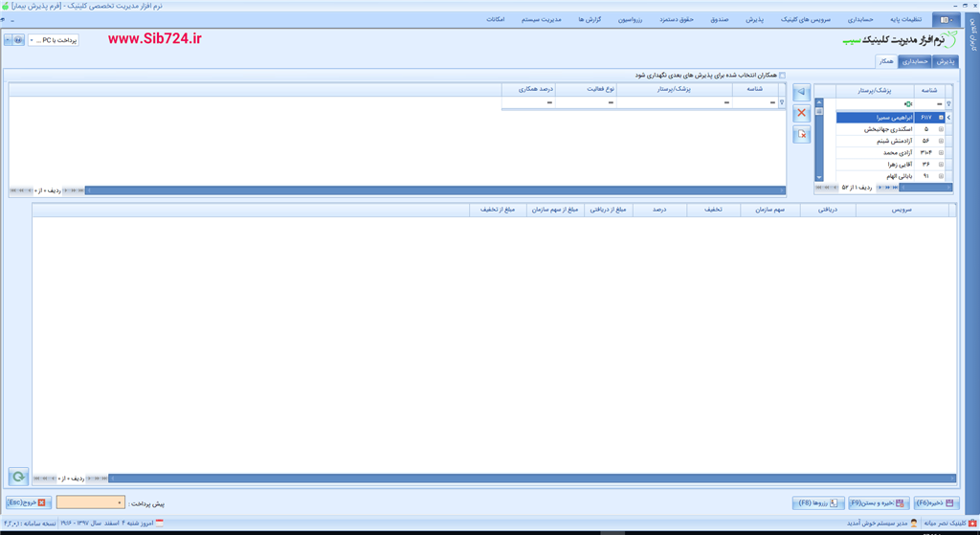Switch to the حسابداری tab
The width and height of the screenshot is (980, 535).
[915, 61]
